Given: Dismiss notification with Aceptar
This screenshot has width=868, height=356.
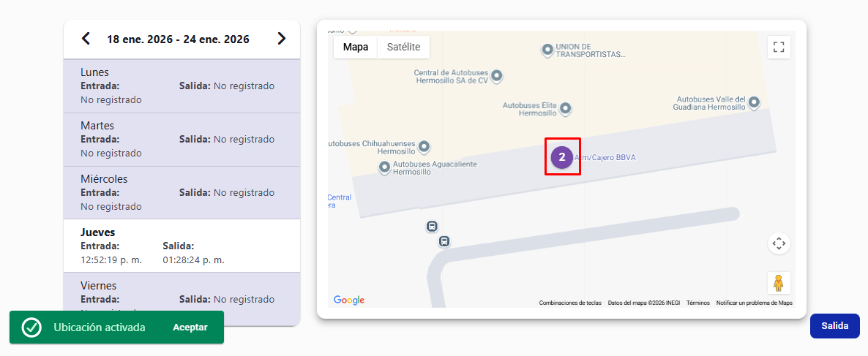Looking at the screenshot, I should (x=190, y=327).
